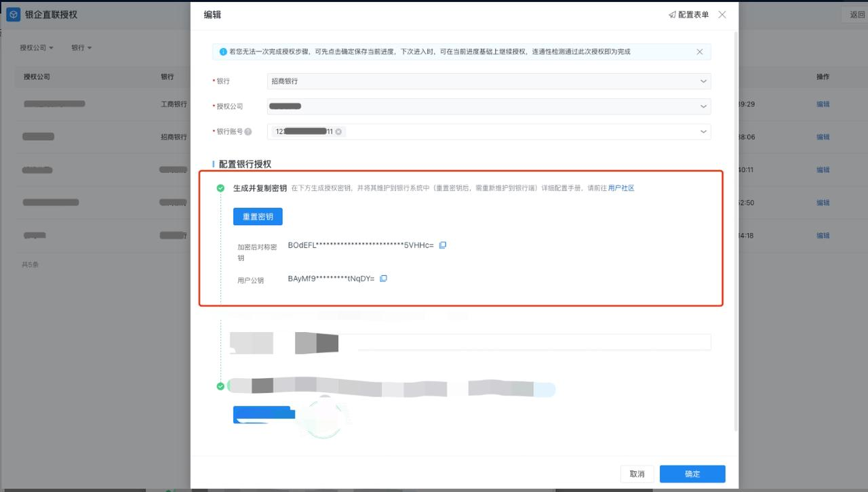Confirm with the 确定 button
The width and height of the screenshot is (868, 492).
pyautogui.click(x=692, y=474)
